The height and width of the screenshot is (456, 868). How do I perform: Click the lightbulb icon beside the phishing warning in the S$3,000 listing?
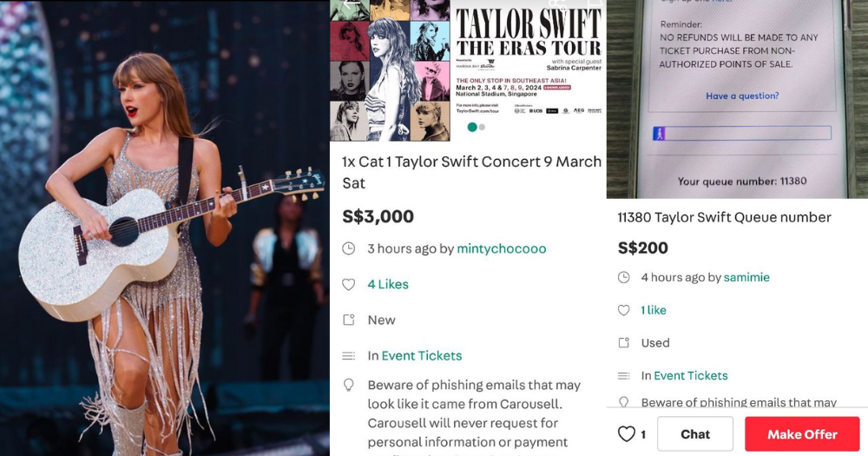click(348, 385)
